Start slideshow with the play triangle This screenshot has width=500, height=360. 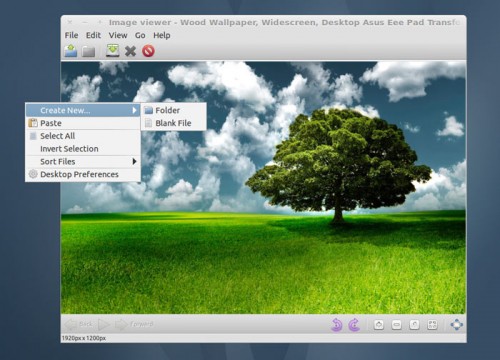tap(104, 324)
